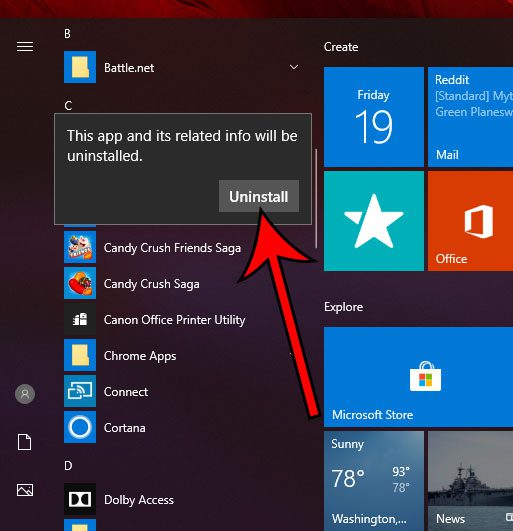Open Pictures icon in sidebar
513x531 pixels.
(x=25, y=490)
